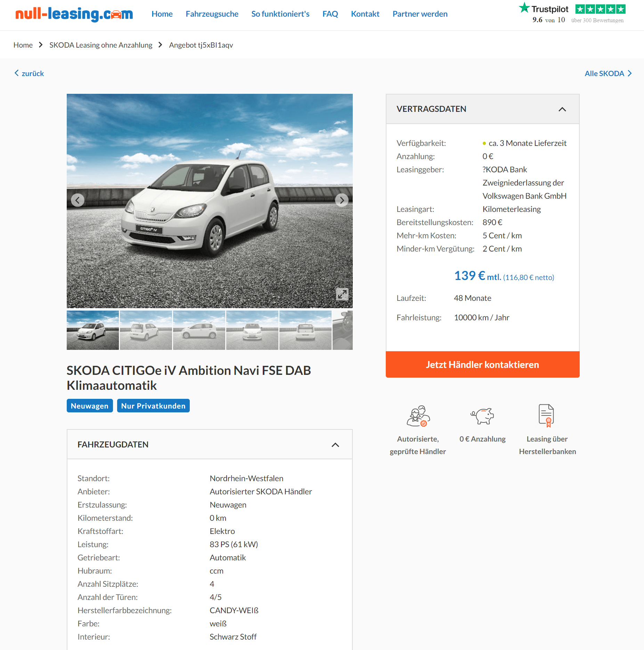This screenshot has height=650, width=644.
Task: Click the authorized dealers icon
Action: click(x=418, y=416)
